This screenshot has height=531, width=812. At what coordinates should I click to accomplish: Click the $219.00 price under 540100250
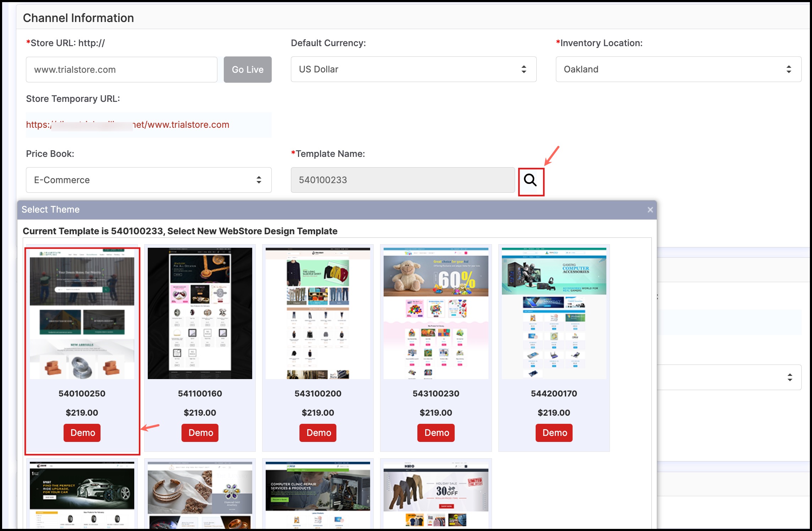[82, 412]
